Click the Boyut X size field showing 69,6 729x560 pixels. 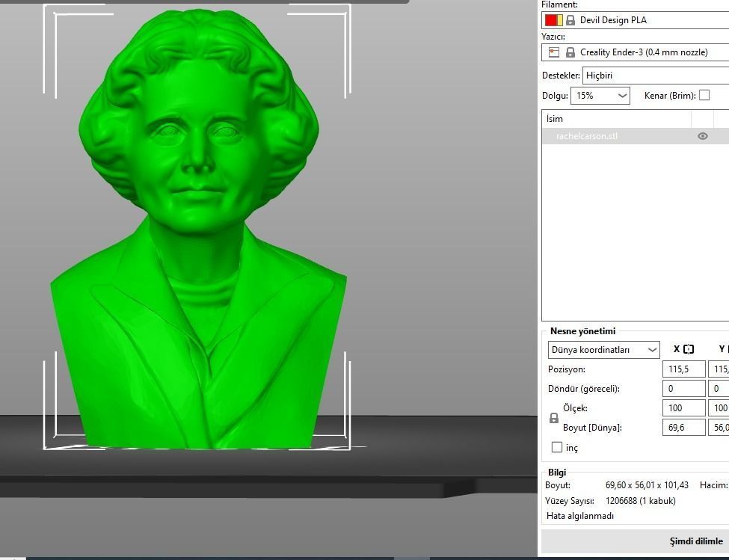684,428
